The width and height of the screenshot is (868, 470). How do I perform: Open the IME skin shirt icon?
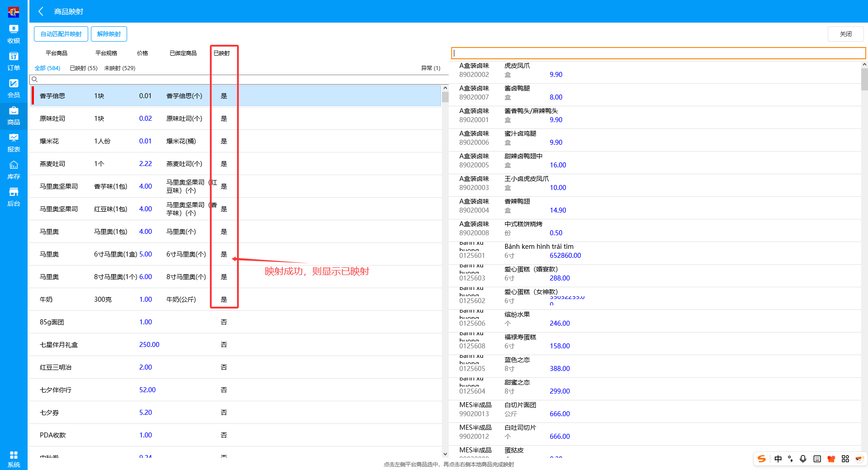(831, 459)
